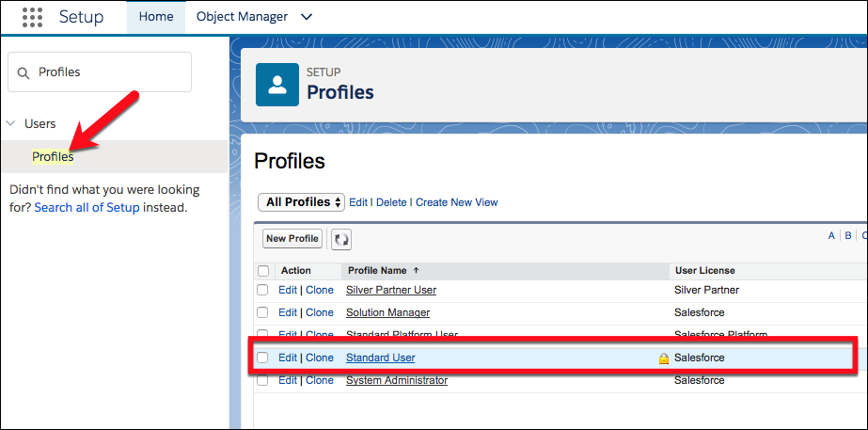Screen dimensions: 868x430
Task: Click the New Profile button
Action: pyautogui.click(x=292, y=239)
